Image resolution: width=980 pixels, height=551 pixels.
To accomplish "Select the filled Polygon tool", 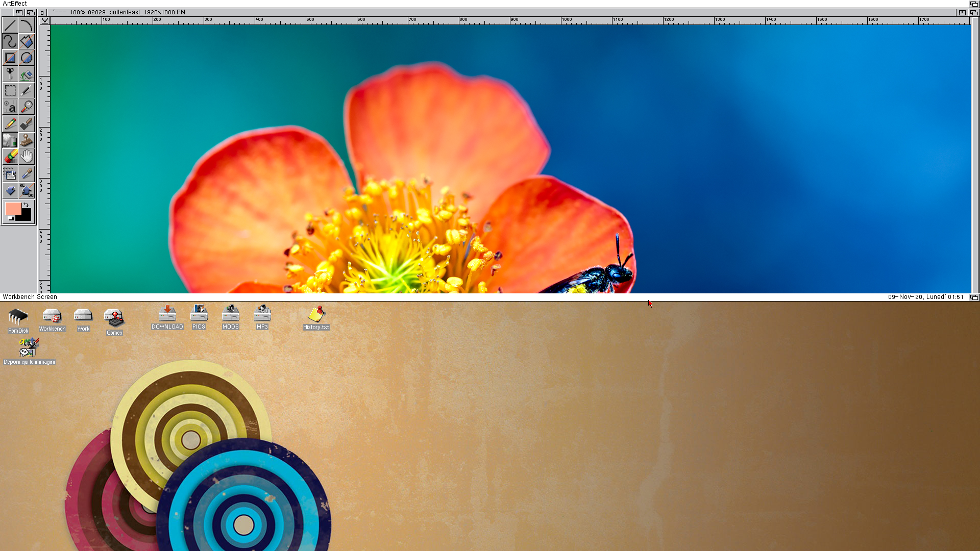I will tap(27, 41).
